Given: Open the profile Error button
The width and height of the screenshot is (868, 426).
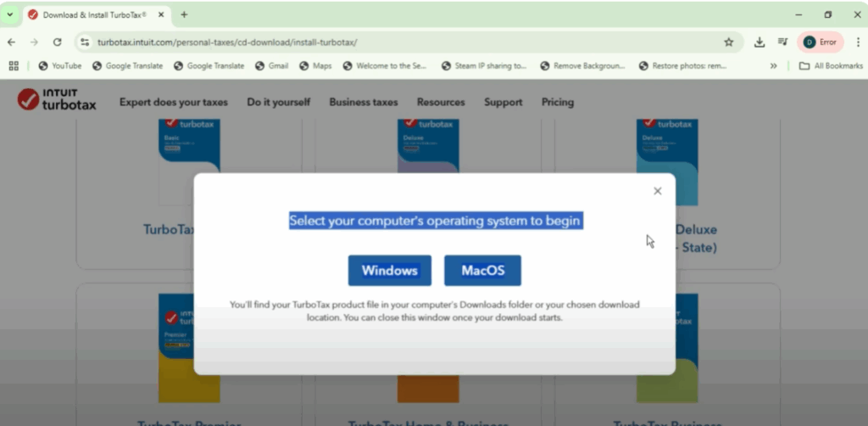Looking at the screenshot, I should [x=821, y=42].
